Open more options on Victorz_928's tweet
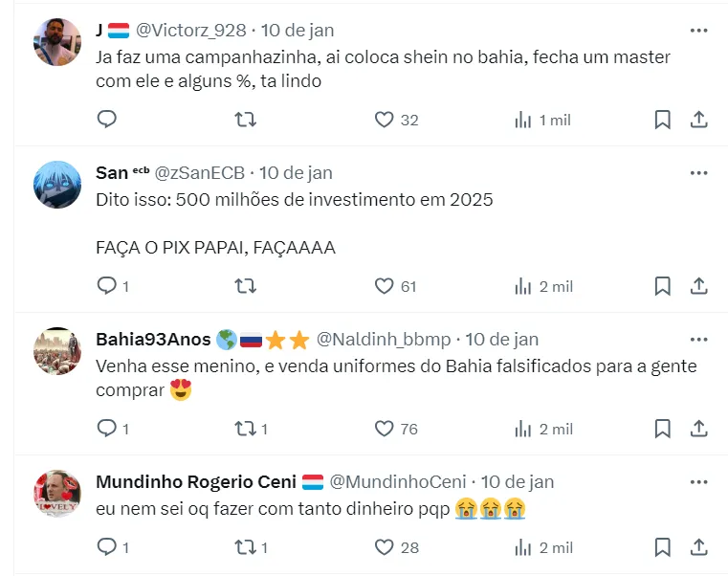The width and height of the screenshot is (728, 576). [x=699, y=31]
